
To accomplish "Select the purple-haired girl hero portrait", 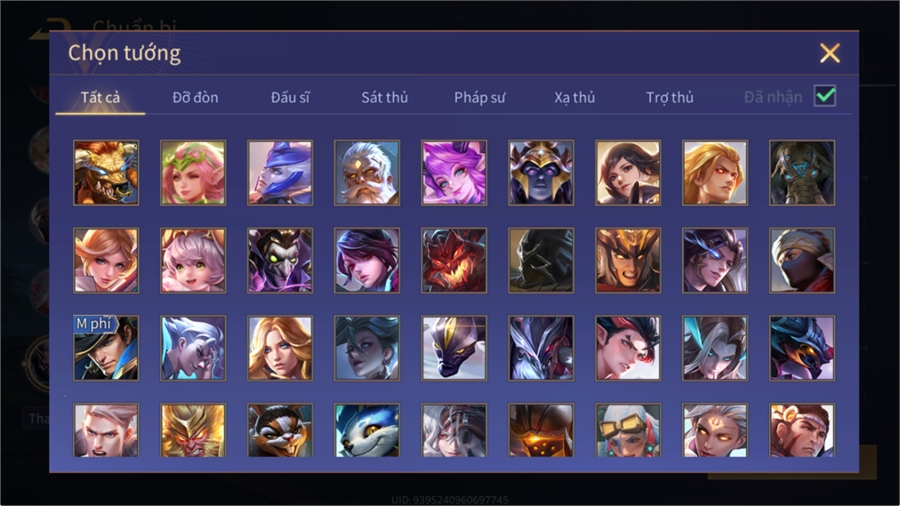I will tap(454, 173).
